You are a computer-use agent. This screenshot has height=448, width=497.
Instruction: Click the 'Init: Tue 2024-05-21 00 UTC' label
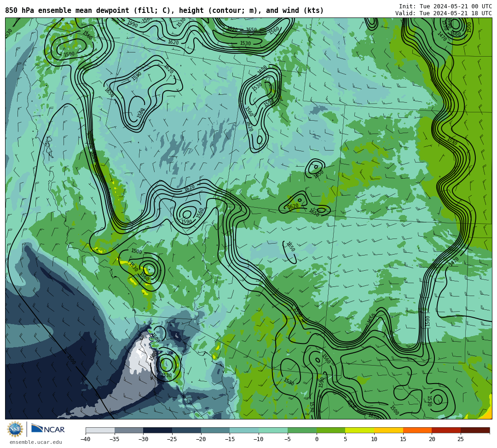coord(445,6)
